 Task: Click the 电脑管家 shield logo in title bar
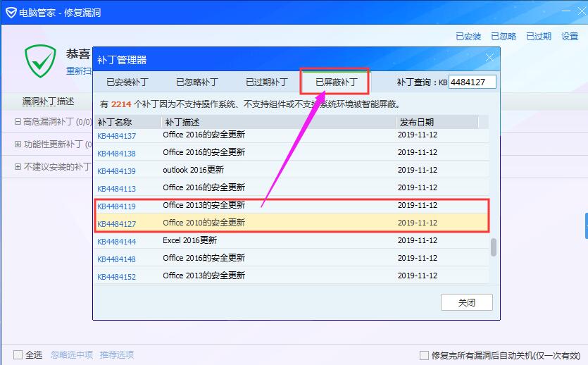tap(11, 13)
